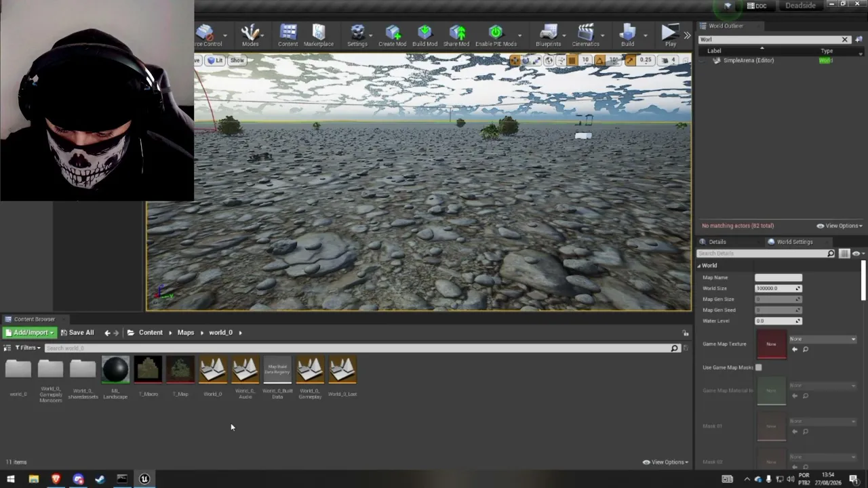The height and width of the screenshot is (488, 868).
Task: Toggle Enable PIE Mods in toolbar
Action: click(x=496, y=35)
